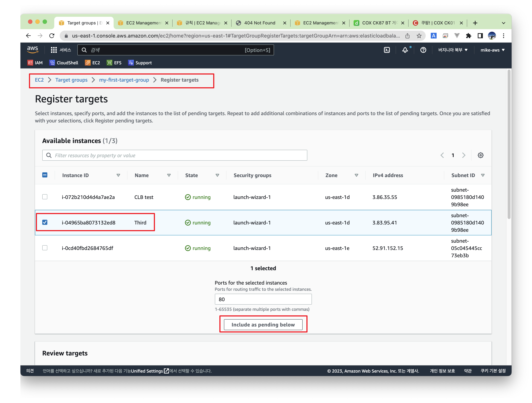Click the page vertical scrollbar
Image resolution: width=532 pixels, height=403 pixels.
coord(509,144)
